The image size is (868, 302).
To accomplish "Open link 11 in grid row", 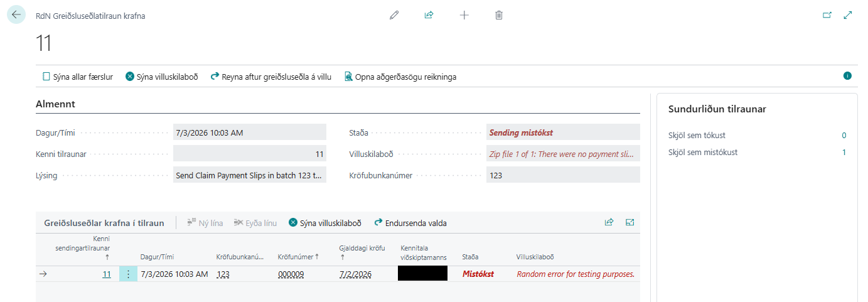I will tap(107, 274).
